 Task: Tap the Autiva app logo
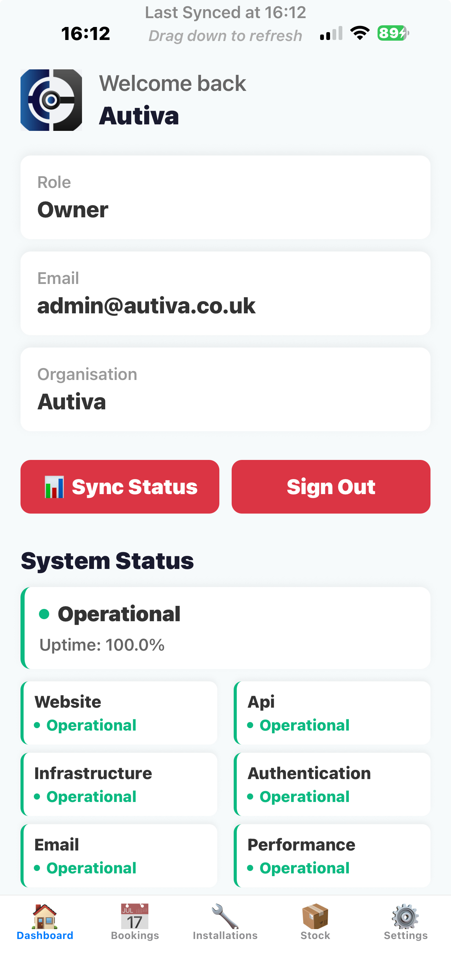[x=51, y=100]
